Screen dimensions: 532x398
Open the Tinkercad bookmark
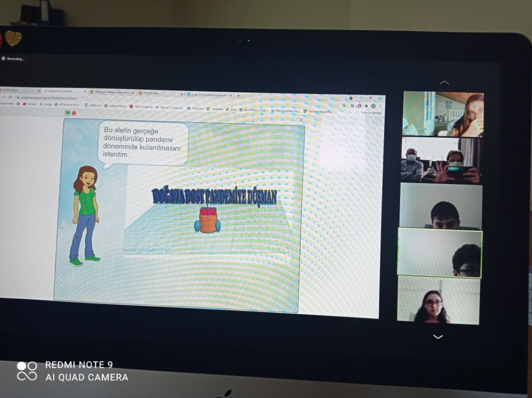[x=216, y=109]
